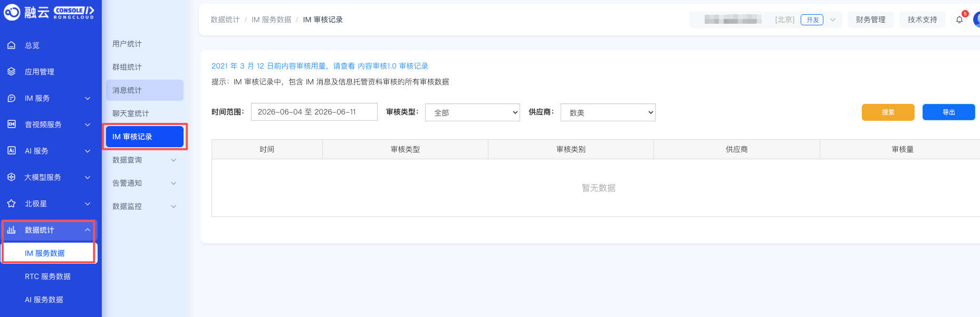Click the 内容审核1.0 审核记录 link
This screenshot has height=317, width=980.
(x=393, y=66)
